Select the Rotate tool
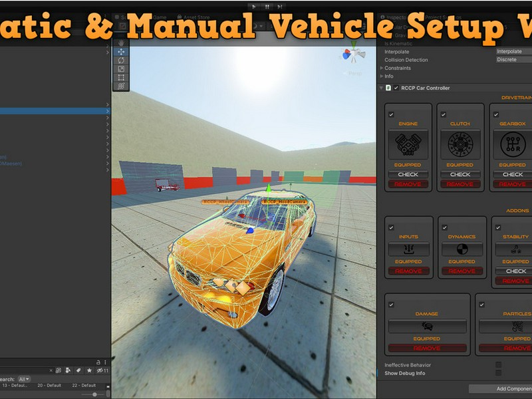532x399 pixels. pyautogui.click(x=121, y=61)
